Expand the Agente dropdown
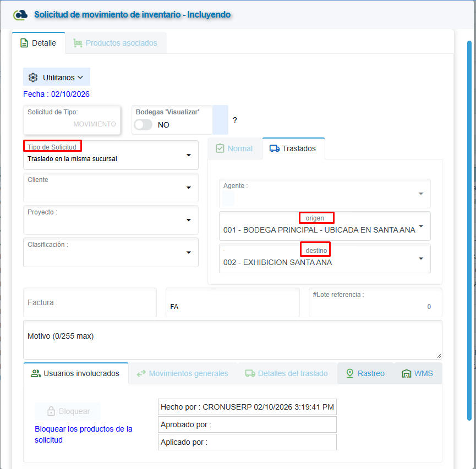 tap(421, 194)
